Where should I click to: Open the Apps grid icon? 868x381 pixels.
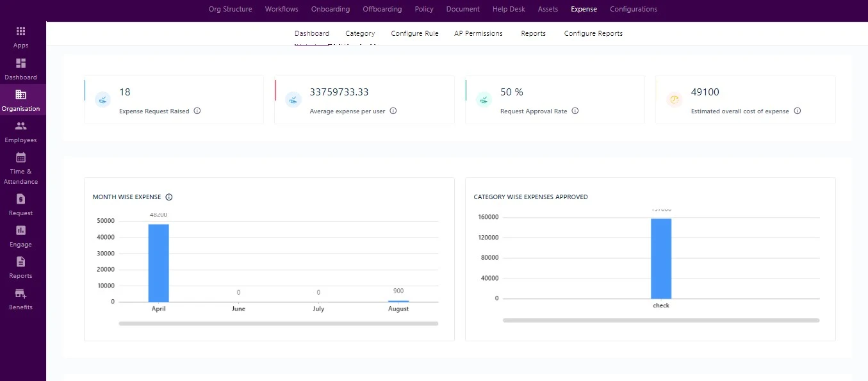click(x=20, y=31)
